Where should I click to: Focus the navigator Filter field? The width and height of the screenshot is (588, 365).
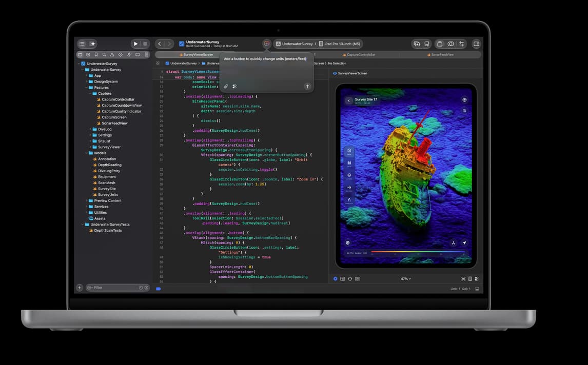point(117,288)
